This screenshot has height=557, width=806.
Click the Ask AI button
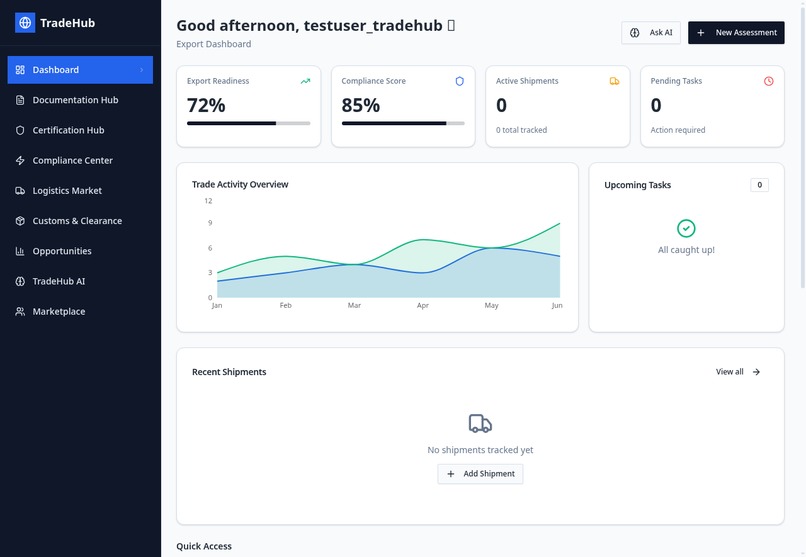point(651,33)
